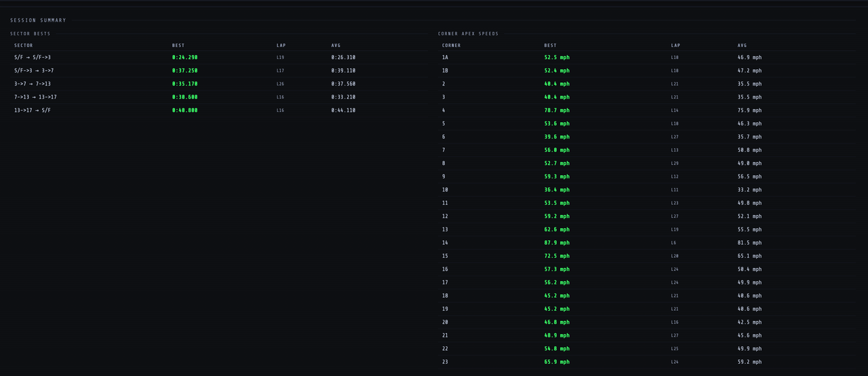Click the 52.1 mph average speed
The image size is (868, 376).
pos(749,217)
